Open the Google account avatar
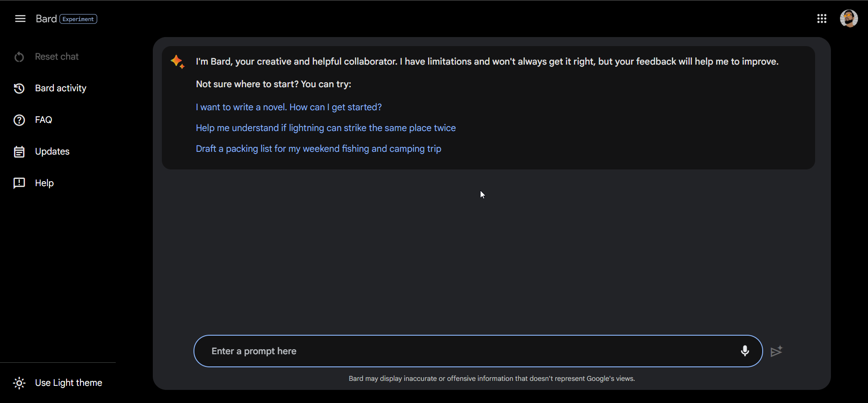 pos(849,19)
